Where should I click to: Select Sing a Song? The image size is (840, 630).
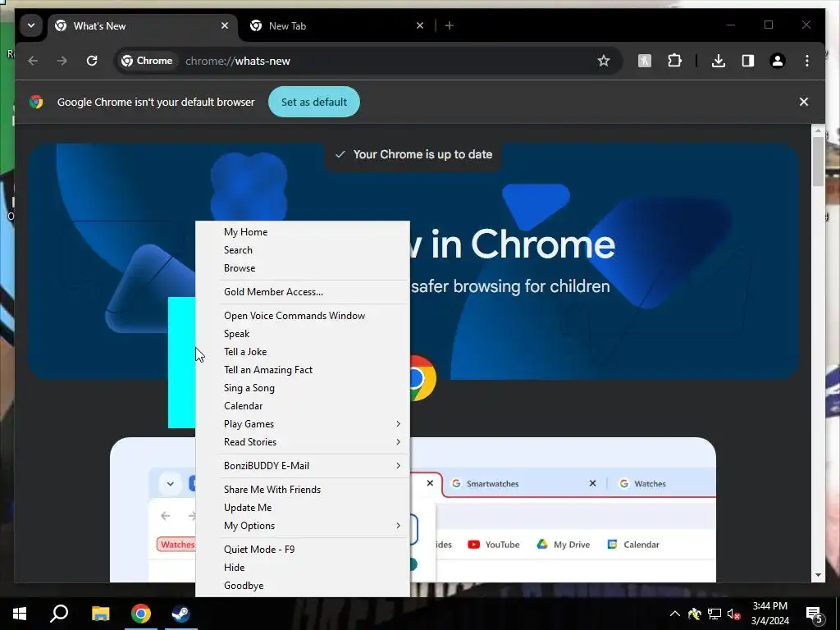coord(303,388)
